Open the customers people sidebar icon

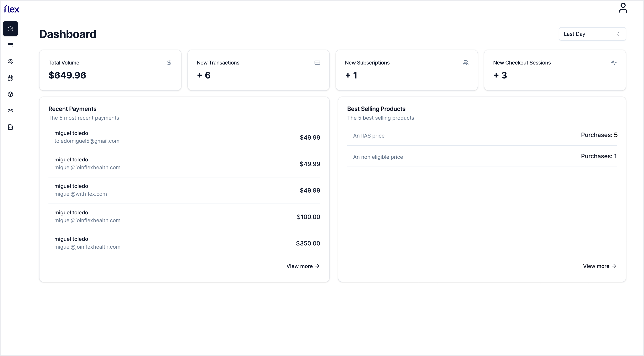pyautogui.click(x=10, y=62)
